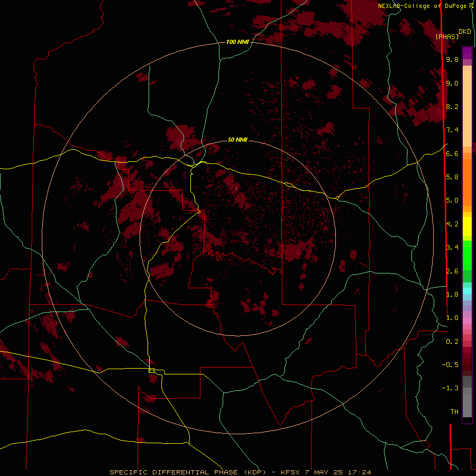Click the 1.0 scale value

click(452, 318)
